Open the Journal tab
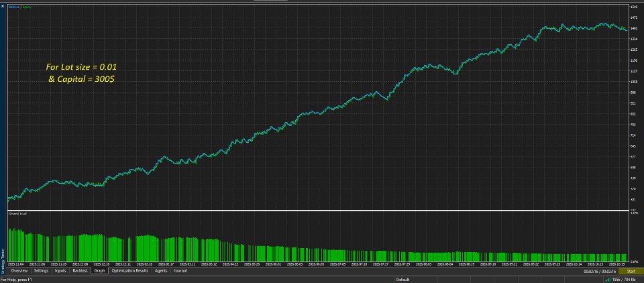 pos(180,271)
